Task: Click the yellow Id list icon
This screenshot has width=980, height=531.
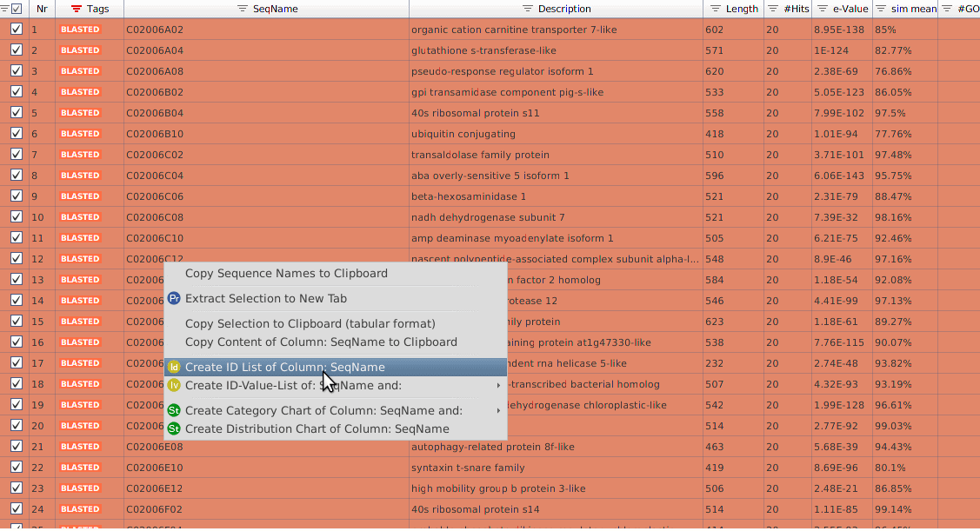Action: (x=174, y=367)
